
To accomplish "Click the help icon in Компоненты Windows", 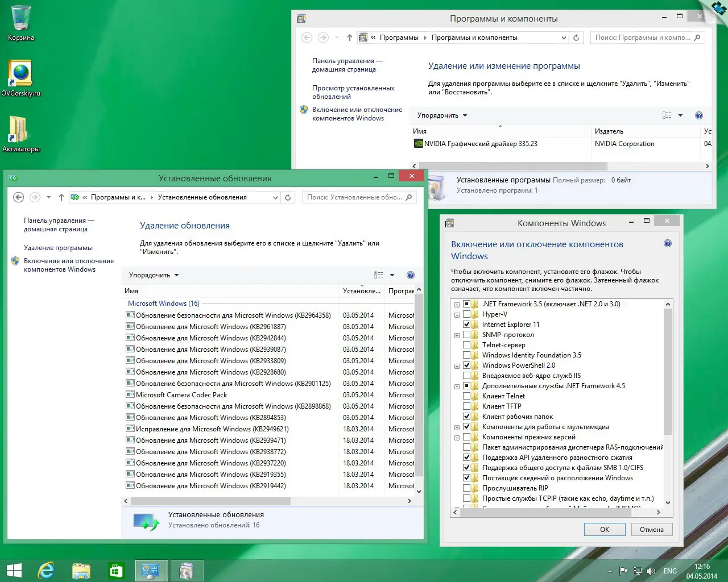I will pyautogui.click(x=668, y=243).
